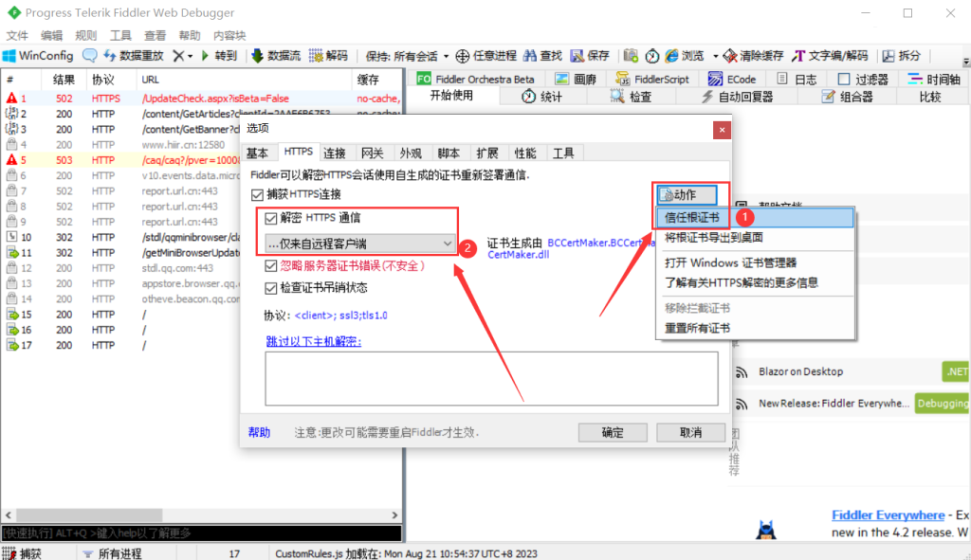Click the X remove sessions icon
The height and width of the screenshot is (560, 971).
pos(178,56)
